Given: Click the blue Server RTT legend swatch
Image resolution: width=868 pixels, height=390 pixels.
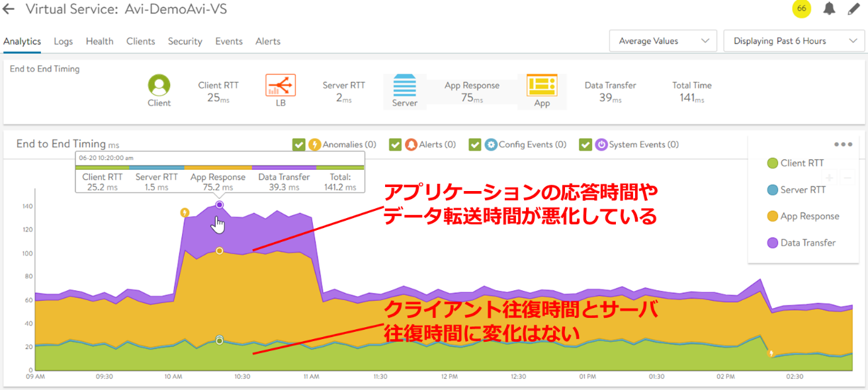Looking at the screenshot, I should [x=771, y=190].
